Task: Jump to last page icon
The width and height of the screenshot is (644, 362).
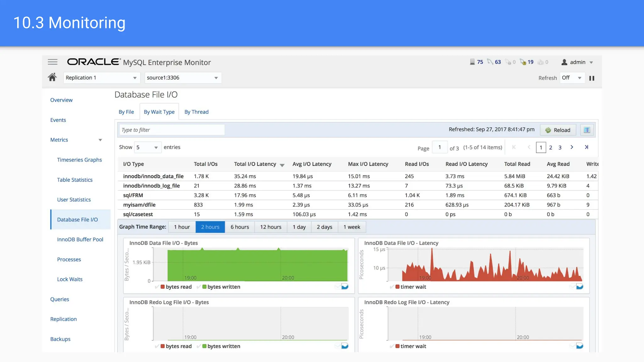Action: [586, 147]
